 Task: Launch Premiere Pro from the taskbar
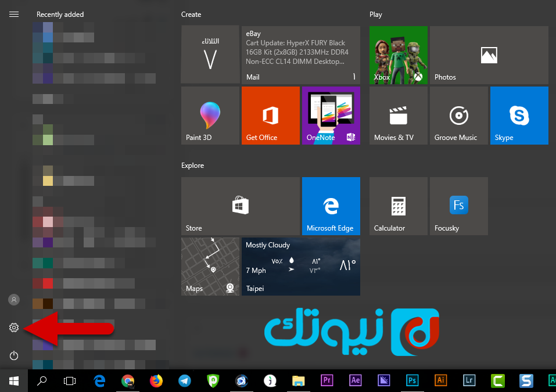[x=327, y=380]
